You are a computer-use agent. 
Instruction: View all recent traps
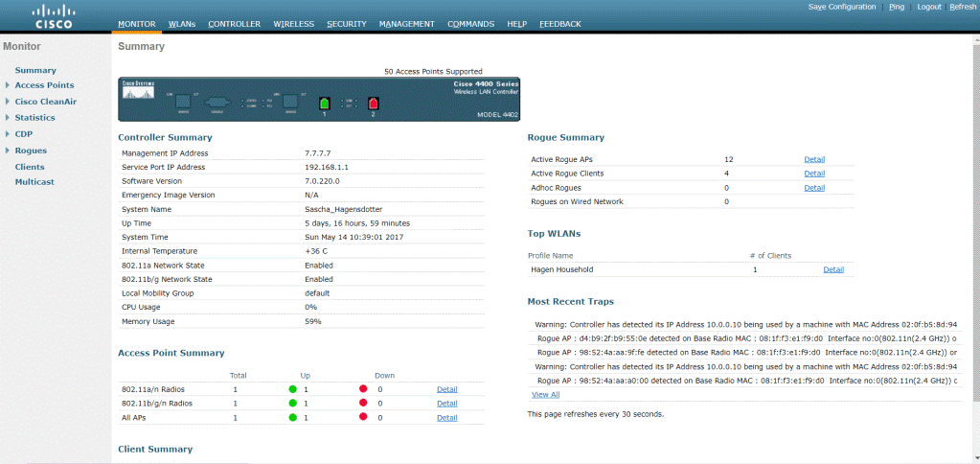[545, 394]
